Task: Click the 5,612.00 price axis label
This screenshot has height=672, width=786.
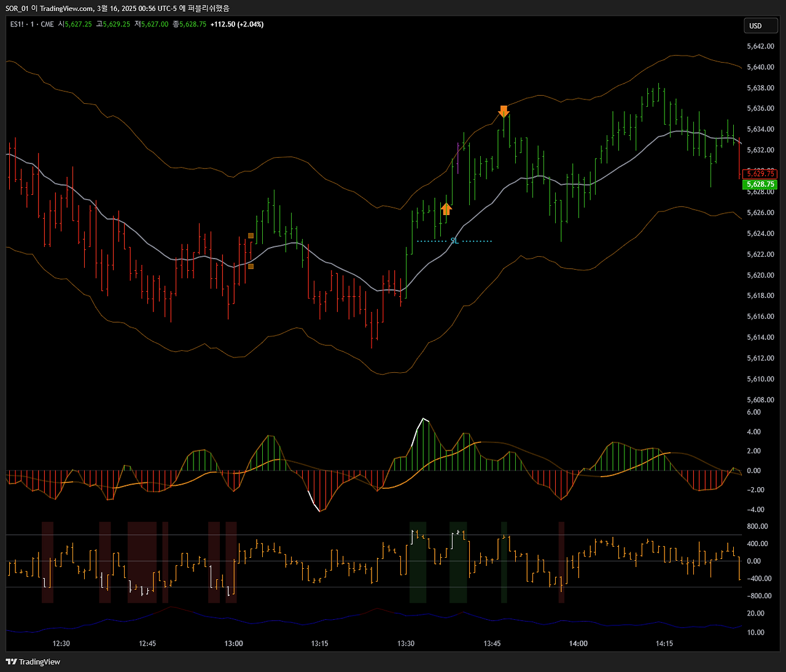Action: click(x=760, y=358)
